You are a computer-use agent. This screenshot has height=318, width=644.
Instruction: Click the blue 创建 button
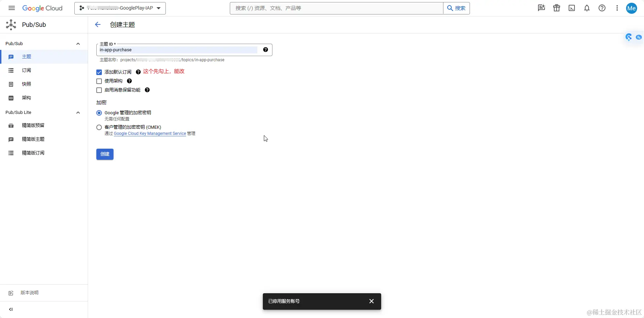(x=105, y=154)
